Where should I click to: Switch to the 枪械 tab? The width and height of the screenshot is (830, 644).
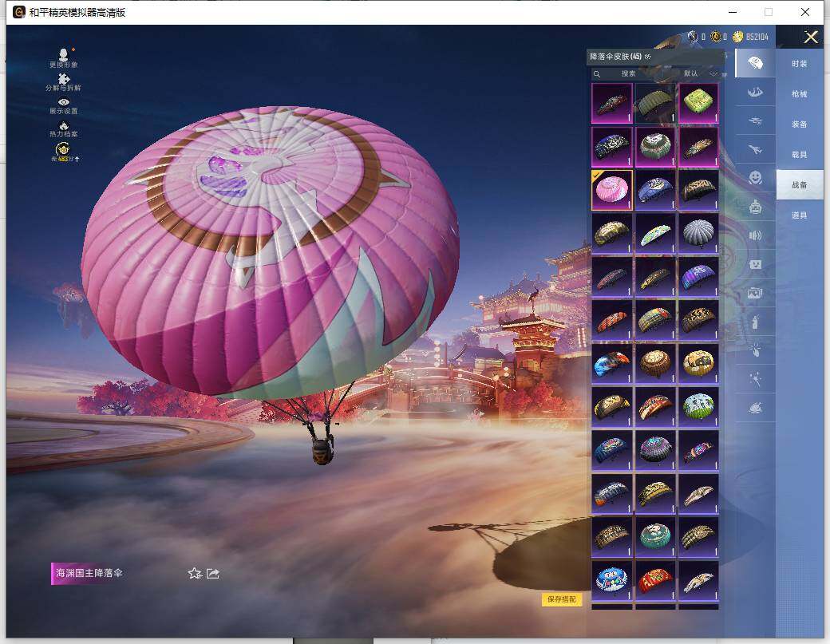[x=800, y=93]
